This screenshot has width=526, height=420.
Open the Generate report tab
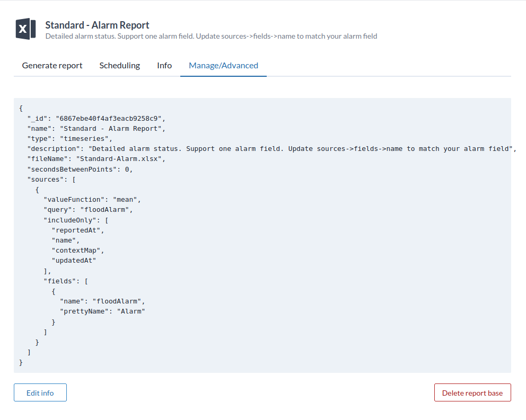tap(52, 66)
